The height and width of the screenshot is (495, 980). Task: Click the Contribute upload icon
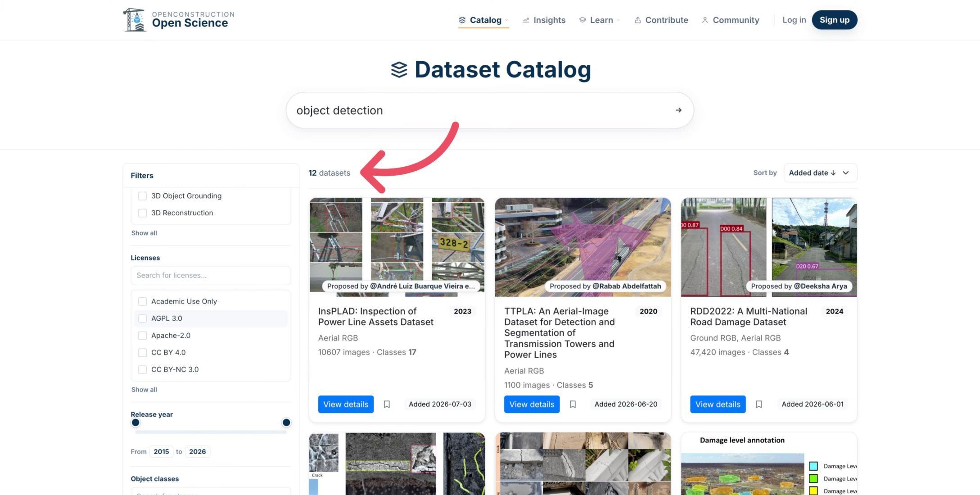point(637,20)
